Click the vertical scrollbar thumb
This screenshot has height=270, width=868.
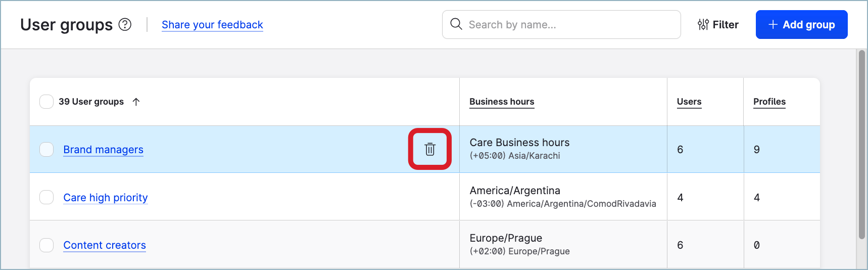[x=862, y=144]
